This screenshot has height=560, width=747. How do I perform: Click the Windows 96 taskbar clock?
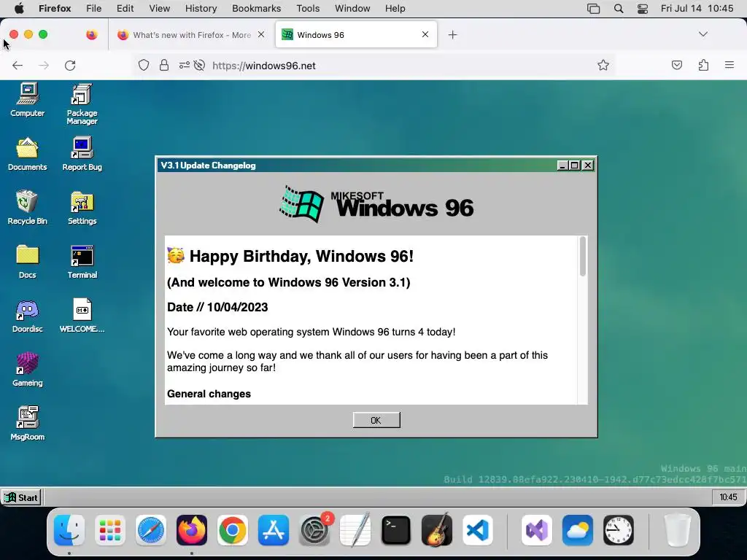click(728, 497)
